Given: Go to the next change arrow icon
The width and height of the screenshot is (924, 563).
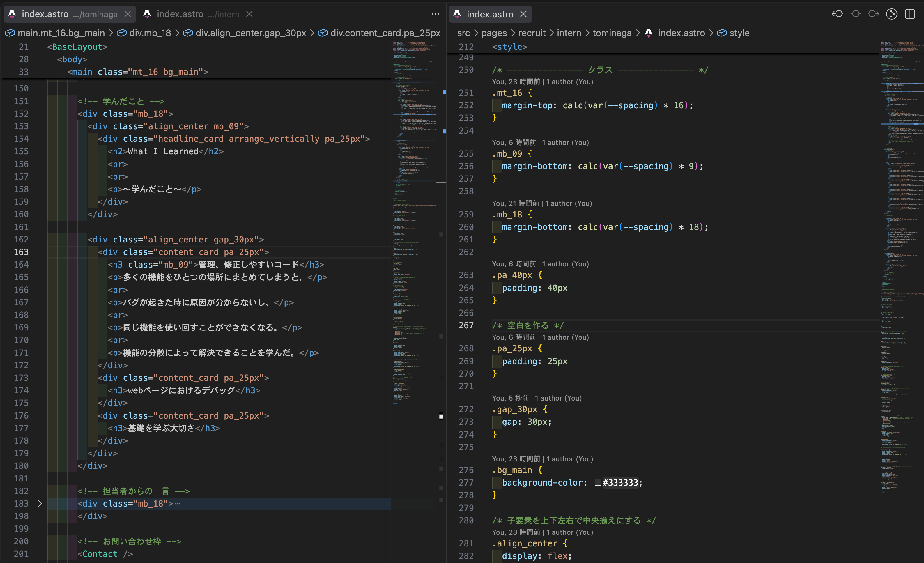Looking at the screenshot, I should point(874,14).
